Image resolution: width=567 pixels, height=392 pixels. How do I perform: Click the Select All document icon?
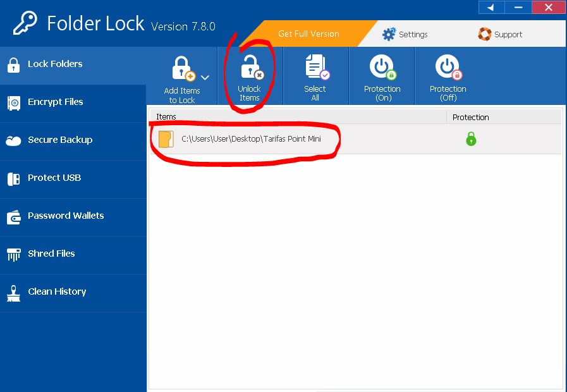[315, 68]
